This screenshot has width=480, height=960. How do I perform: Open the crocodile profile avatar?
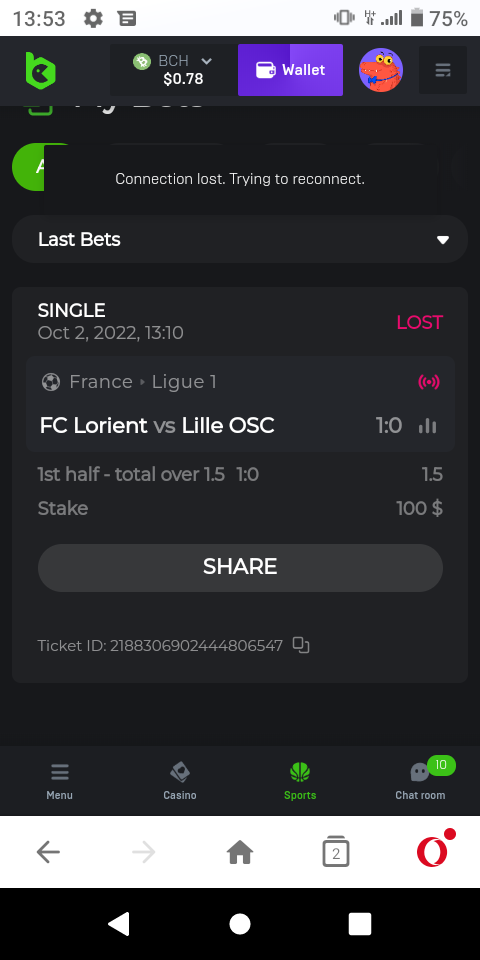tap(381, 70)
